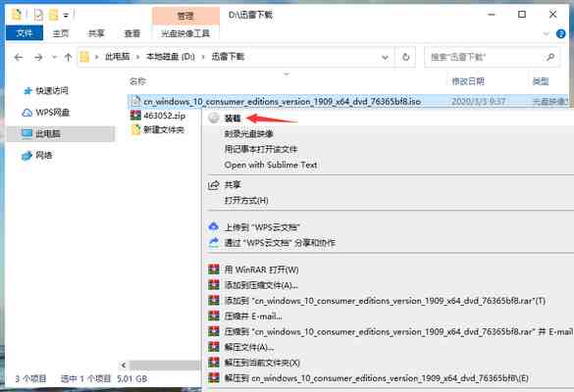Sort by Date modified column header

tap(468, 81)
